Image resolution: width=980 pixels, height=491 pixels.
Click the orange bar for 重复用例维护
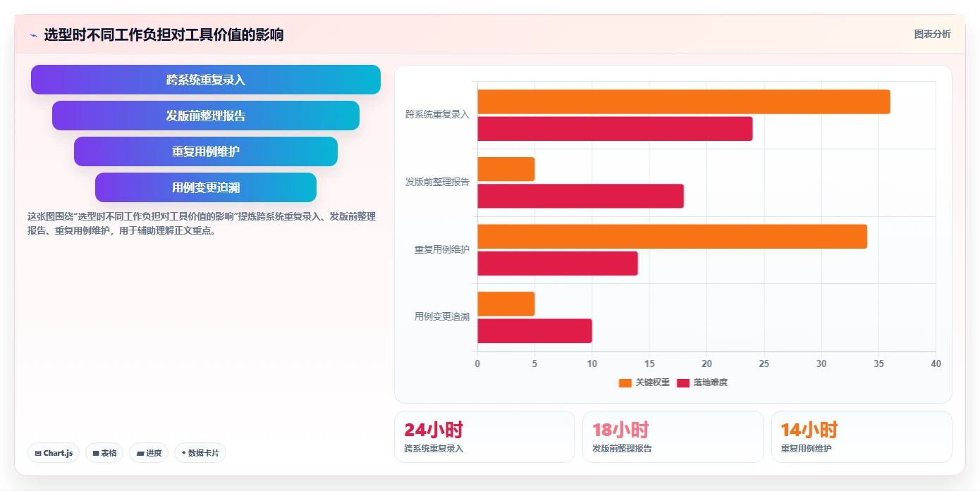(x=673, y=236)
